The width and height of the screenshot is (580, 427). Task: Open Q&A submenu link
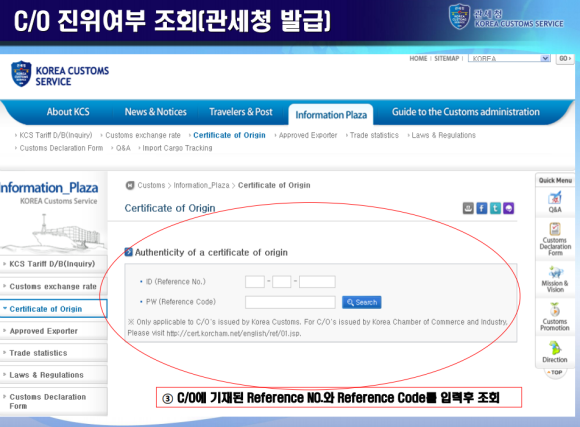click(123, 148)
